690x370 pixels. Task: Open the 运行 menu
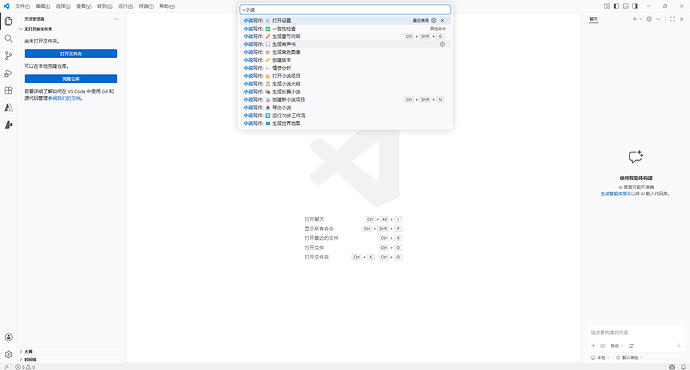pos(125,6)
